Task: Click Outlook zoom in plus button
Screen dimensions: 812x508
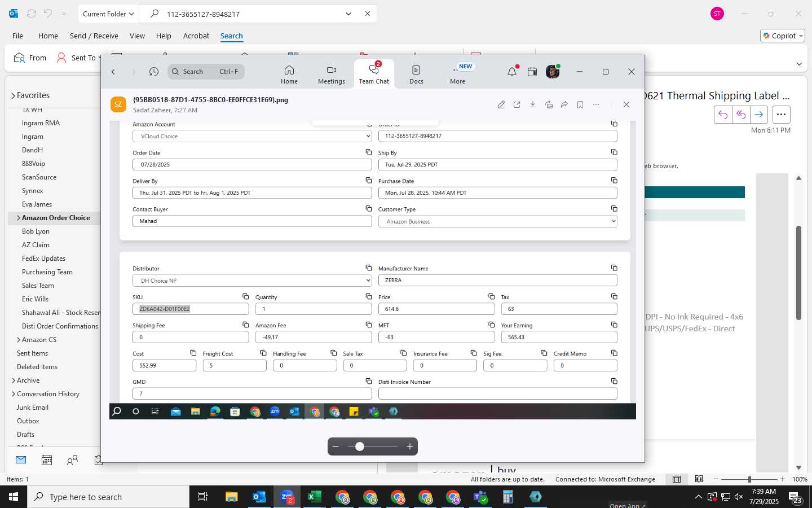Action: [782, 479]
